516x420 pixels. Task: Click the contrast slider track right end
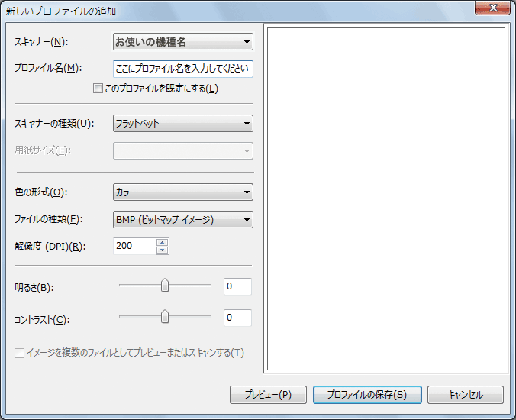[x=207, y=316]
